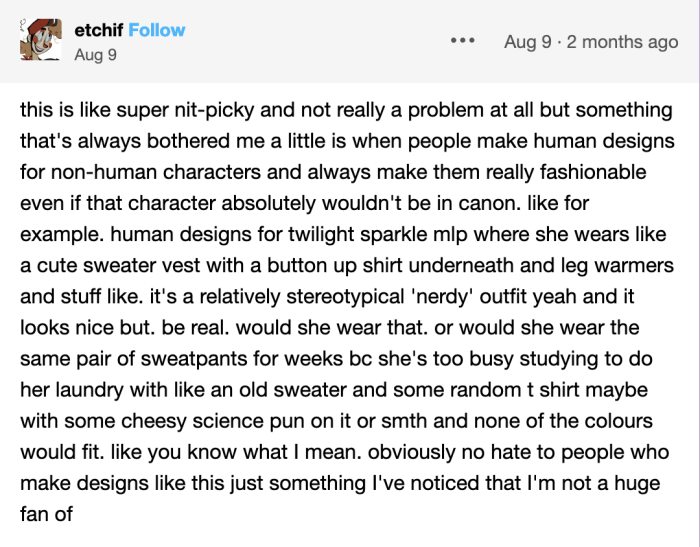Image resolution: width=700 pixels, height=547 pixels.
Task: Click the "2 months ago" timestamp
Action: (x=628, y=42)
